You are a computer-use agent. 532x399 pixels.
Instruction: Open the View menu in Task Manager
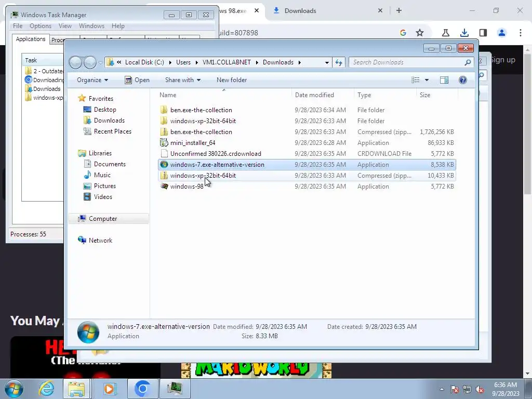[65, 26]
